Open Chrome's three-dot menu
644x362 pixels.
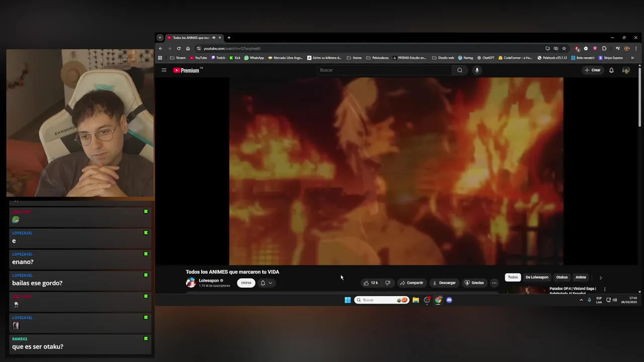pyautogui.click(x=636, y=48)
